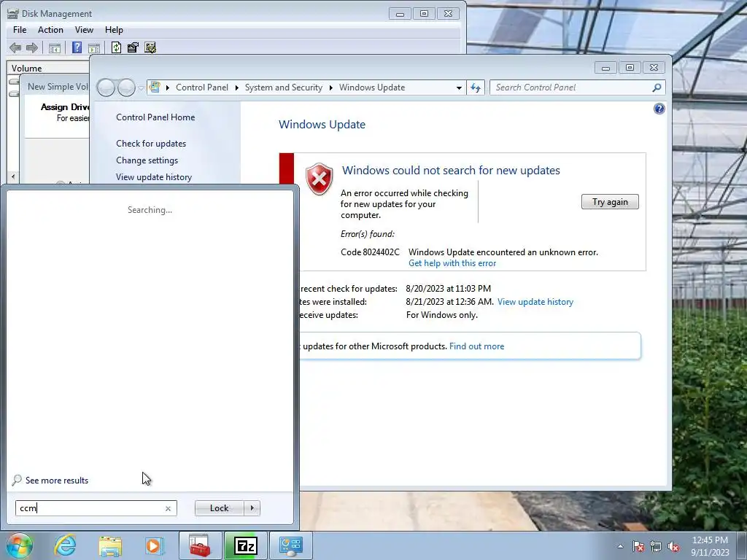Expand the address bar history dropdown
Image resolution: width=747 pixels, height=560 pixels.
pos(459,87)
